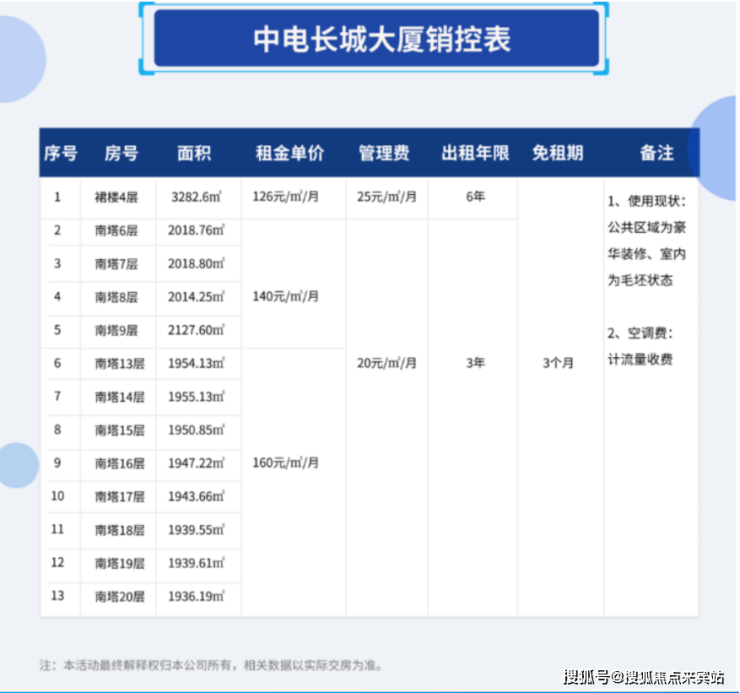
Task: Click row number 10 in 序号 column
Action: (57, 496)
